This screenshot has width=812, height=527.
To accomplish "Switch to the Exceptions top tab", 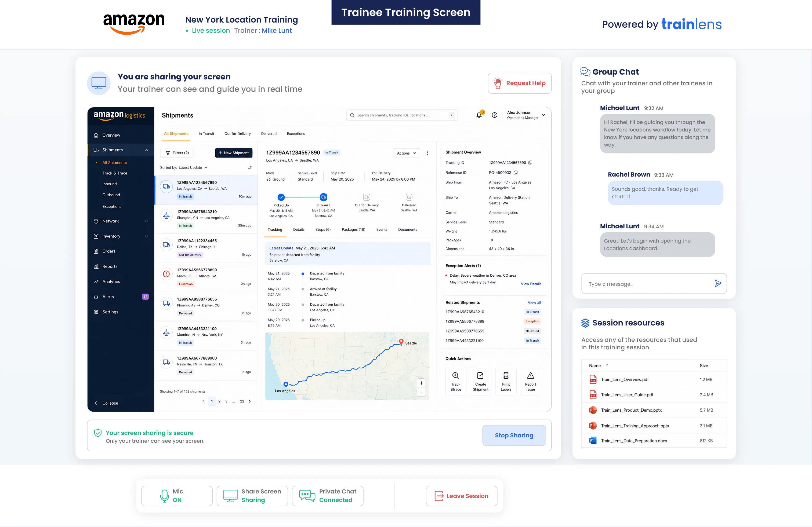I will 296,134.
